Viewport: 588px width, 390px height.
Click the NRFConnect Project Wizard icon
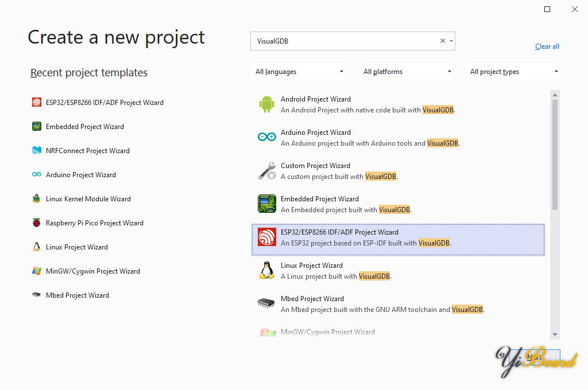pyautogui.click(x=36, y=150)
